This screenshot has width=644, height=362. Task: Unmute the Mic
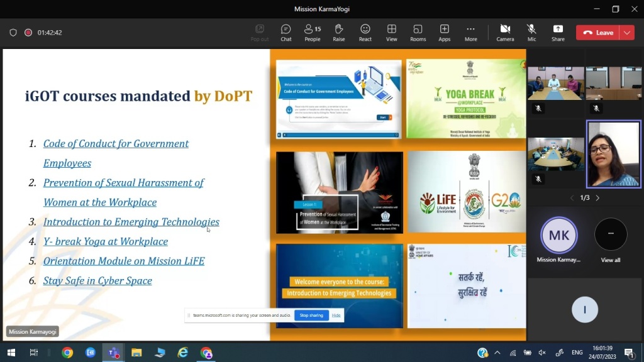(531, 33)
